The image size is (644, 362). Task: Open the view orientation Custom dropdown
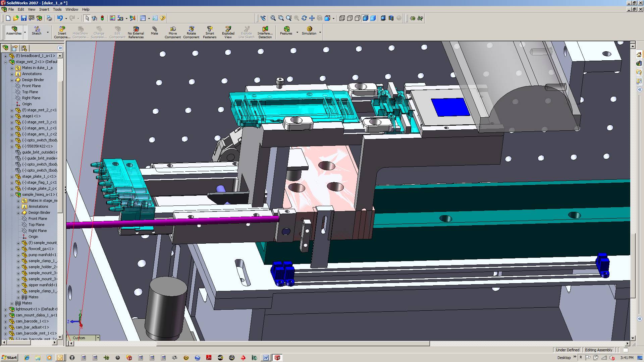(98, 338)
